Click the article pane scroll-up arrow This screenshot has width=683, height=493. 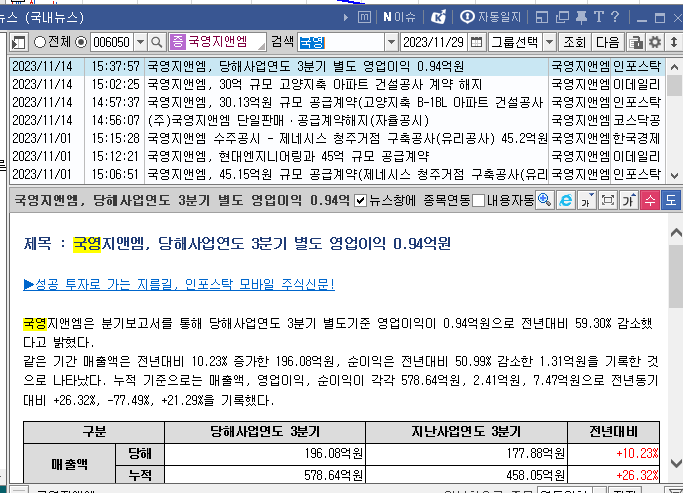[x=676, y=233]
